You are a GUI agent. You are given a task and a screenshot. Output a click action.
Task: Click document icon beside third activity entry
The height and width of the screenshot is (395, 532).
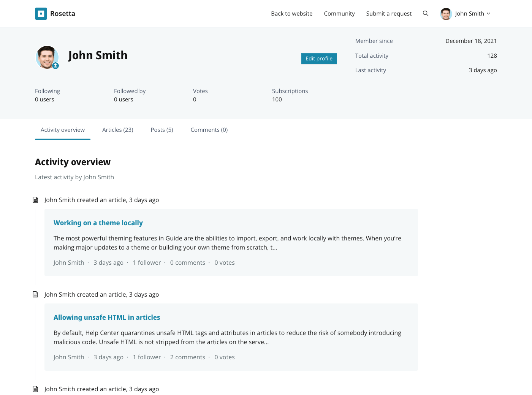[x=35, y=389]
